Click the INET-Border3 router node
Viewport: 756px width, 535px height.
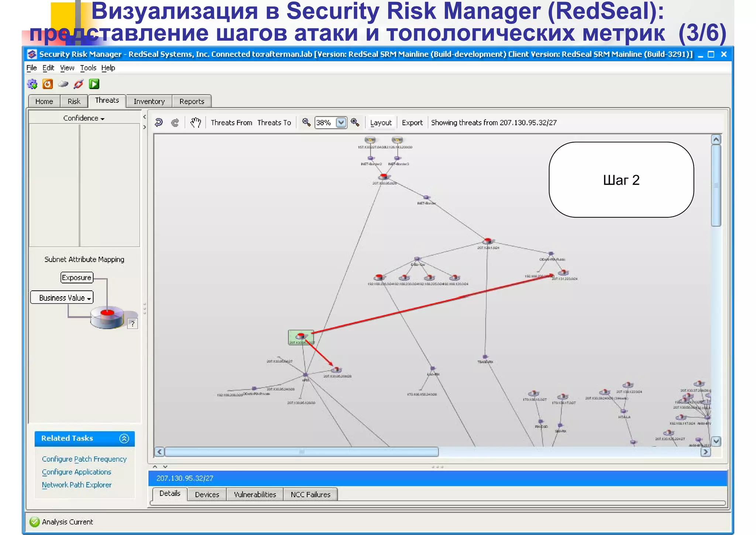398,158
